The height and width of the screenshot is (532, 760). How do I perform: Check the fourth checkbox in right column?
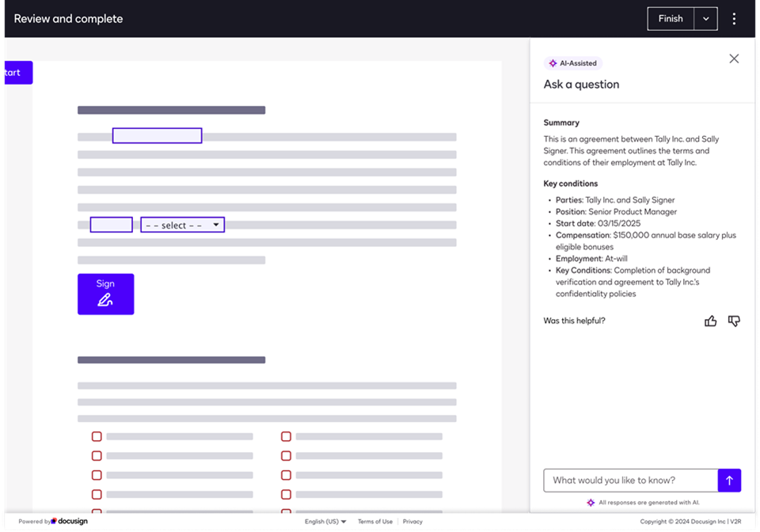click(286, 495)
